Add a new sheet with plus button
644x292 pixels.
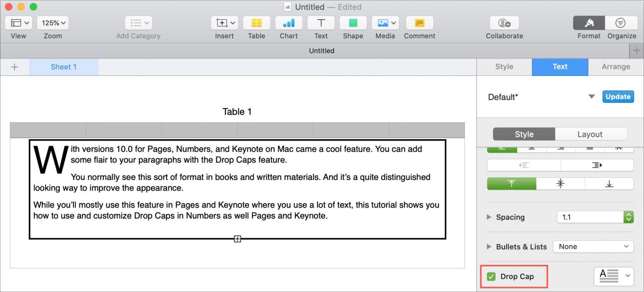[x=15, y=67]
